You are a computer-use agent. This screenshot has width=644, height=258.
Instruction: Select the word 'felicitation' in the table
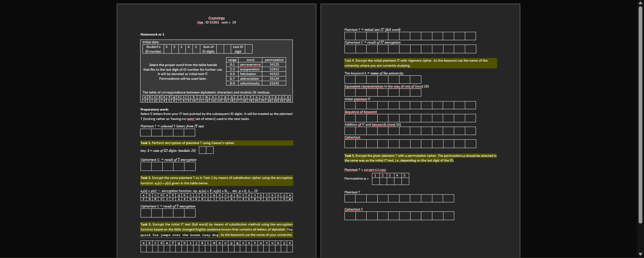click(248, 74)
